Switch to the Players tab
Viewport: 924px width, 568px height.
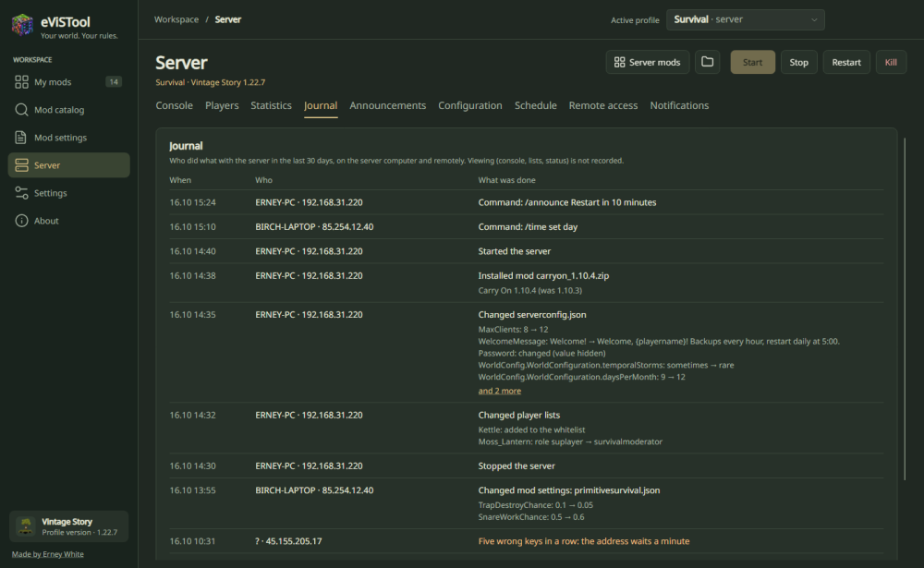coord(222,105)
